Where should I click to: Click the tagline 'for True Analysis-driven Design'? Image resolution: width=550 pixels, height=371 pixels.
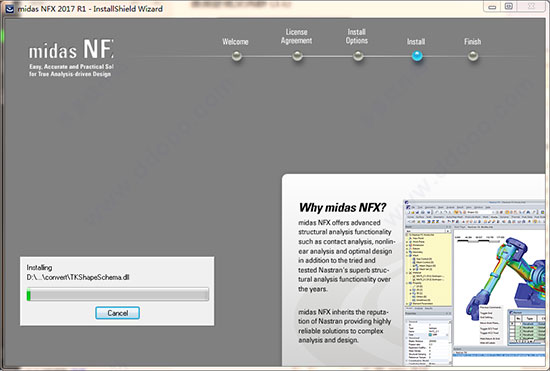[x=70, y=74]
